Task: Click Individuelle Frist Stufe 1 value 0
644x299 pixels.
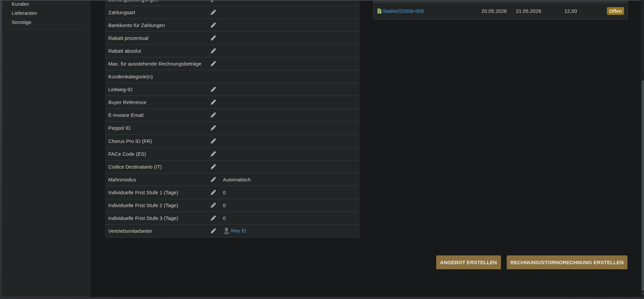Action: [224, 193]
